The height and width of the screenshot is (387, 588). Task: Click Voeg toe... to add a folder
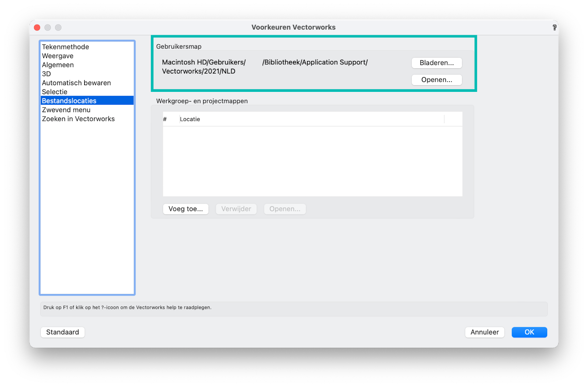click(186, 209)
